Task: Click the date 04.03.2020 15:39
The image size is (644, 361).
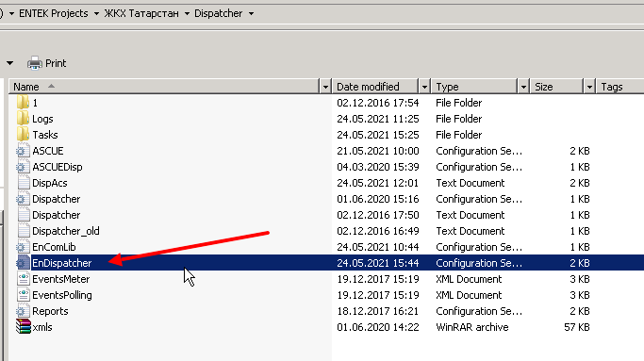Action: (x=378, y=167)
